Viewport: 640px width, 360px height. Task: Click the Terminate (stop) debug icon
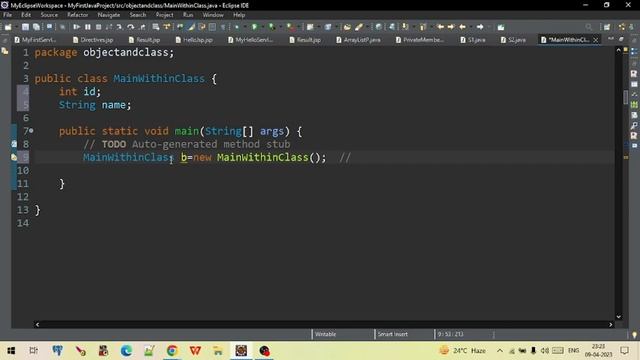[98, 27]
